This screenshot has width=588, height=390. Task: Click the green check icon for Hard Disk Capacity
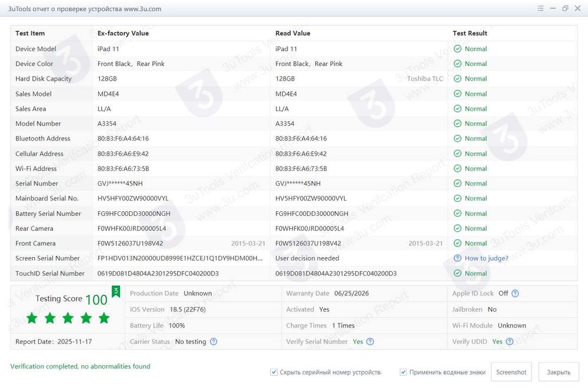pos(457,79)
